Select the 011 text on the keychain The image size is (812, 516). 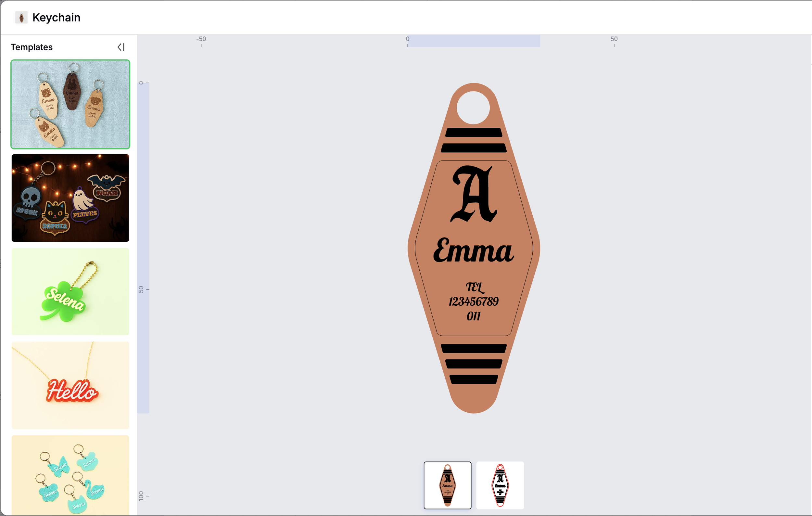[474, 316]
